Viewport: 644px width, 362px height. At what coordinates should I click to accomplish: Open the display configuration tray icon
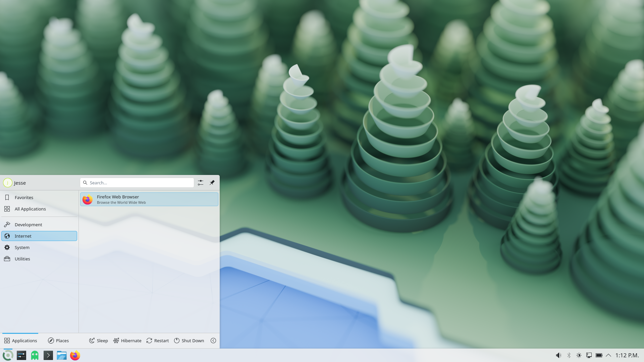pos(589,355)
